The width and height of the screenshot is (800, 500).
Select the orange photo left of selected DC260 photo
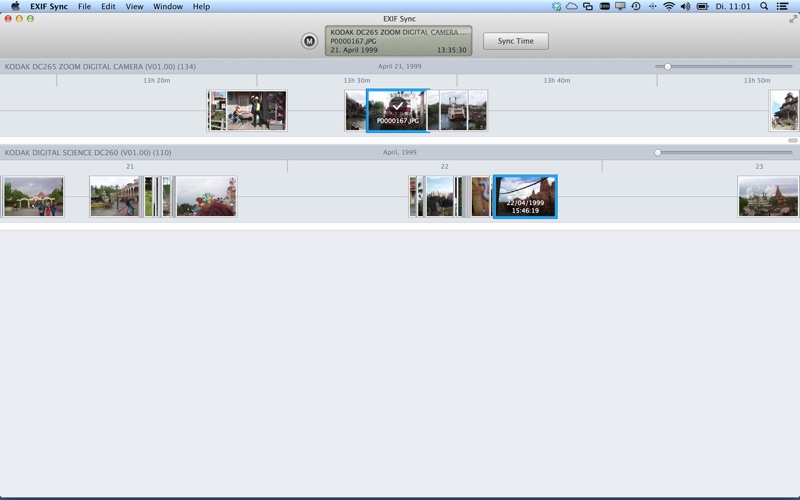[480, 197]
